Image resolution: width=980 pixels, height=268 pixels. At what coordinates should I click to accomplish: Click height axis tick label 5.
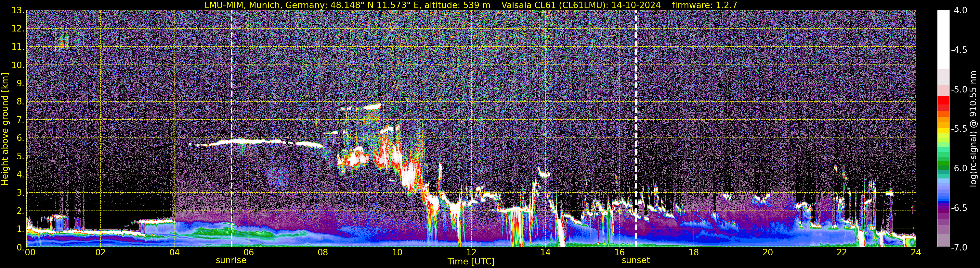coord(21,156)
